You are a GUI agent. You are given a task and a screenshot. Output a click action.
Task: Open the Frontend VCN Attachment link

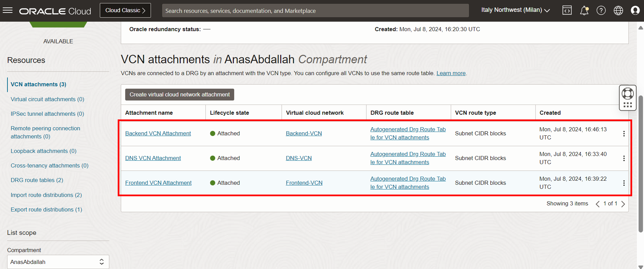(158, 183)
